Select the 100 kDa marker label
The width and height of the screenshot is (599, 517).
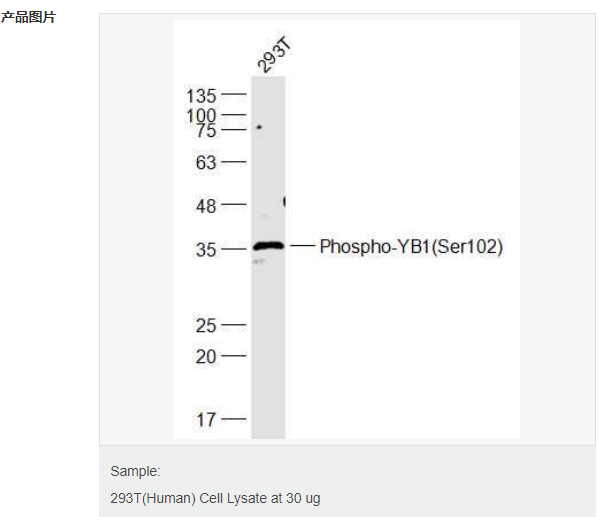point(201,115)
